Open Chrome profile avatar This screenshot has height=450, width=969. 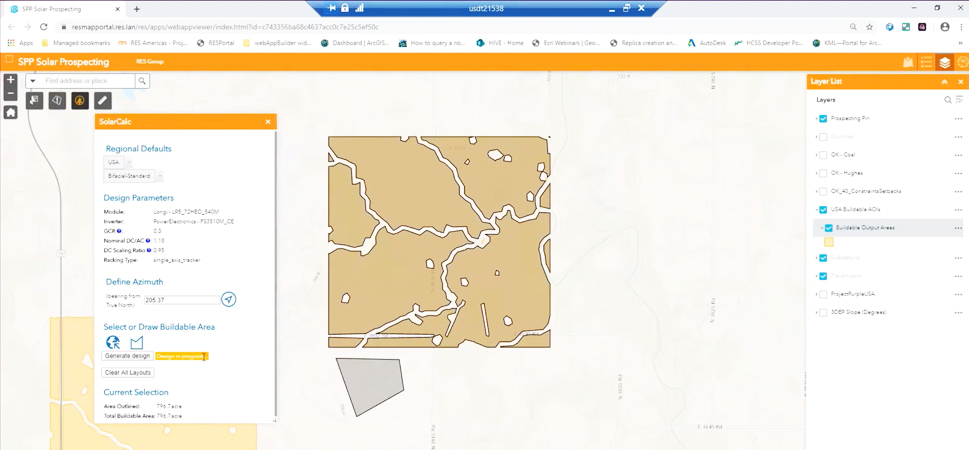click(944, 27)
